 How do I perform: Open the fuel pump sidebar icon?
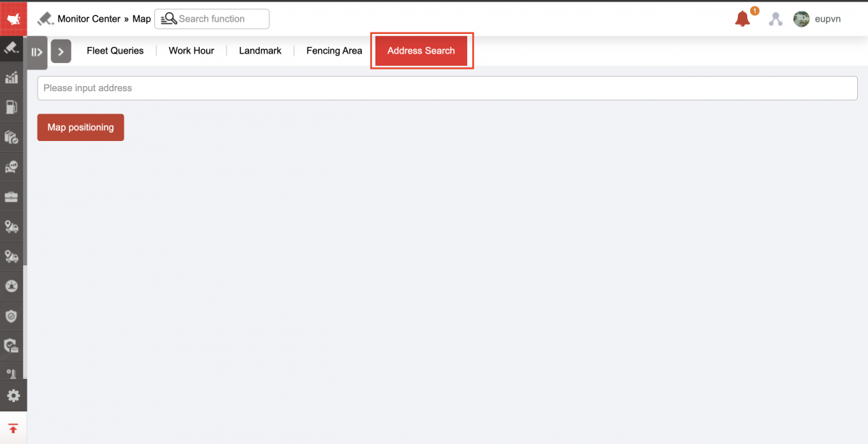pyautogui.click(x=12, y=108)
